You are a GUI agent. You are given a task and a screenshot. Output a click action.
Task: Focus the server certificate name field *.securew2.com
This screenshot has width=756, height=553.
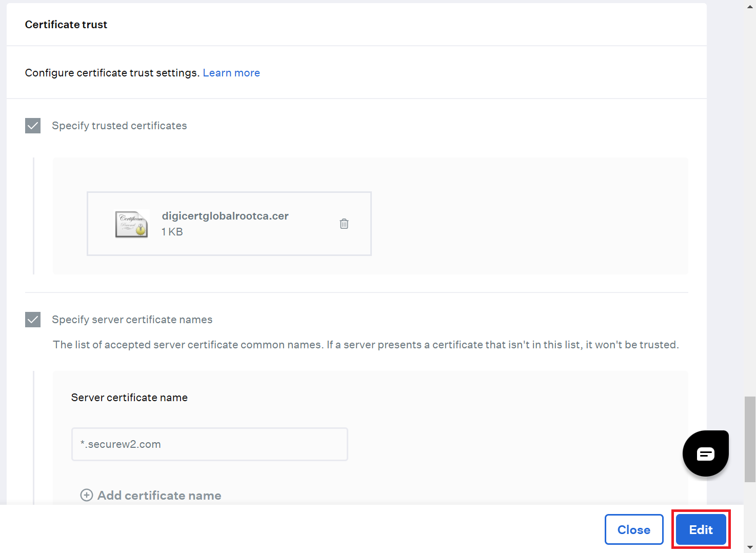pyautogui.click(x=210, y=444)
